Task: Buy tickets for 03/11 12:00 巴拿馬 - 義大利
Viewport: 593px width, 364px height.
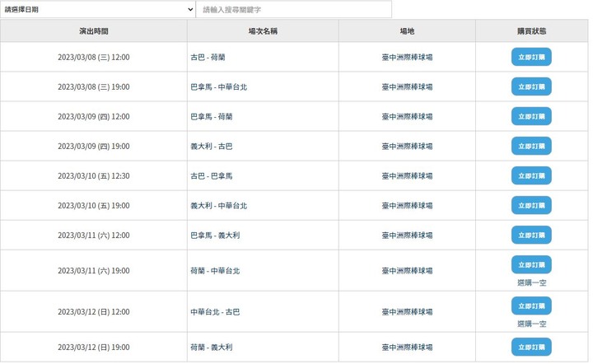Action: 531,235
